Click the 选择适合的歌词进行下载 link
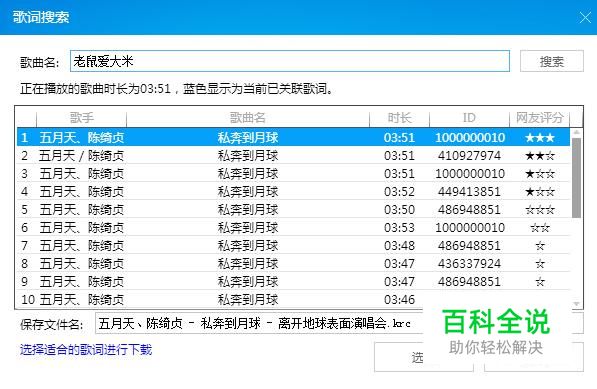 86,349
